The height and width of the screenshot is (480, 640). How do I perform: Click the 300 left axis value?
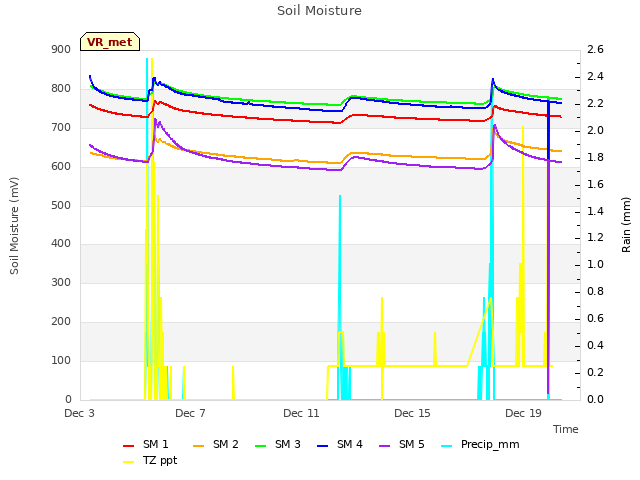click(x=61, y=282)
